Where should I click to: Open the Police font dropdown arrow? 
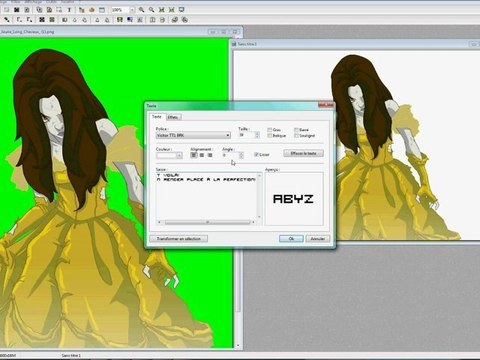coord(228,135)
